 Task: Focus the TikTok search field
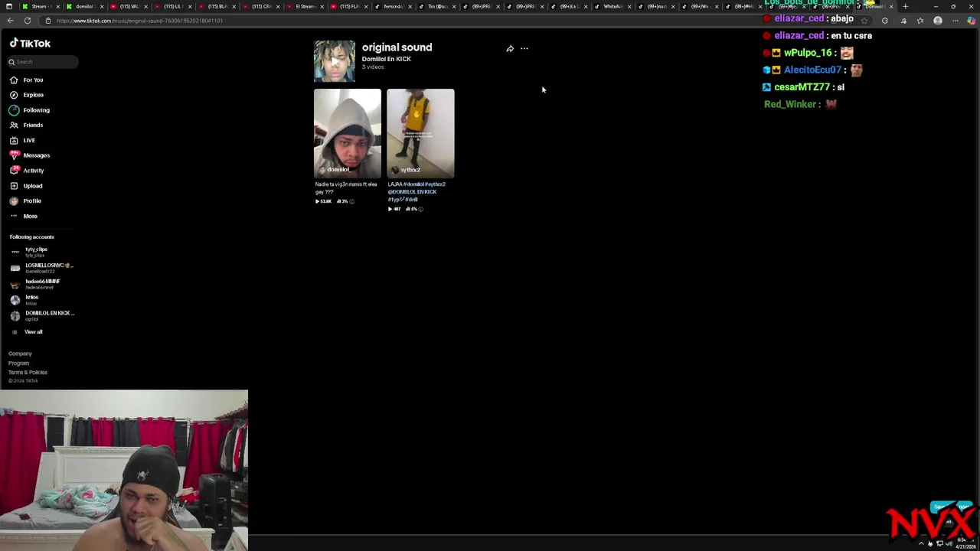tap(43, 62)
